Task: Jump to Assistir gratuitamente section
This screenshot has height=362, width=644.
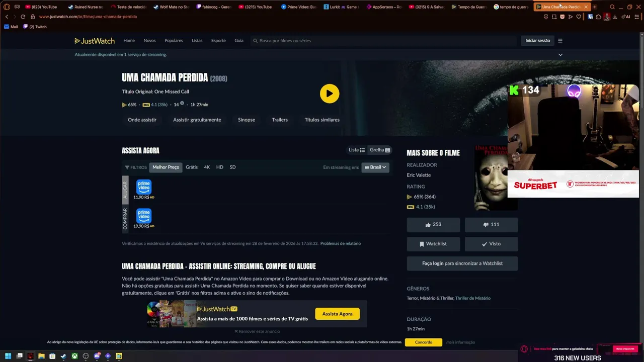Action: point(197,120)
